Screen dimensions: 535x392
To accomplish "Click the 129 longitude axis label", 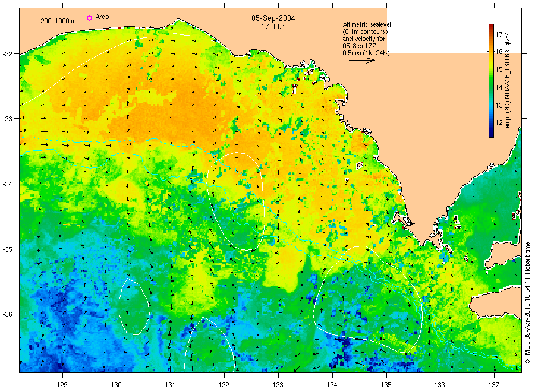I will [62, 385].
